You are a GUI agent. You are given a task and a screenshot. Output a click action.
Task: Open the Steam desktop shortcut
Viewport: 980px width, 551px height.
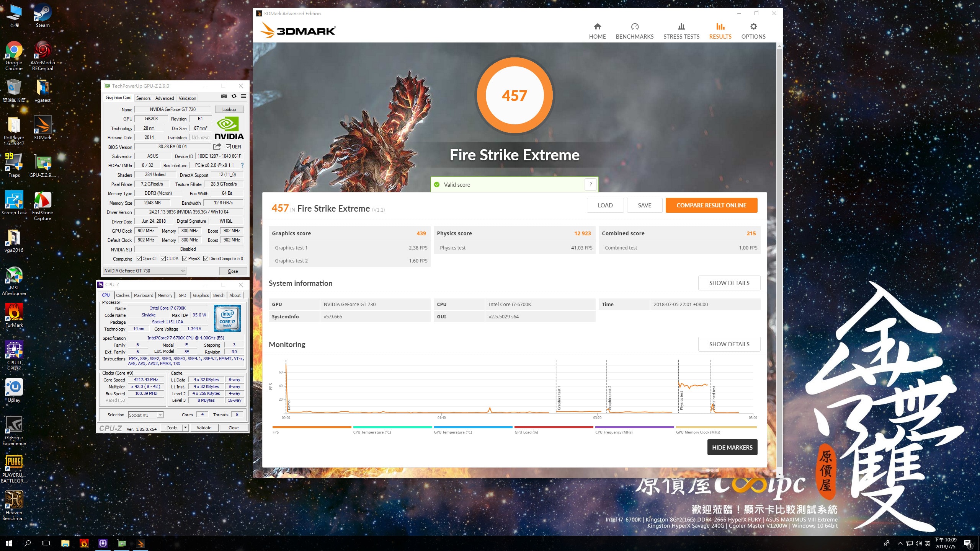(42, 15)
